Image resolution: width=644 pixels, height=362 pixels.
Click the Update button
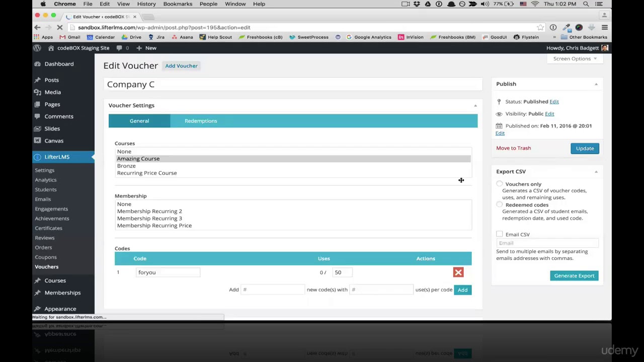click(x=585, y=148)
